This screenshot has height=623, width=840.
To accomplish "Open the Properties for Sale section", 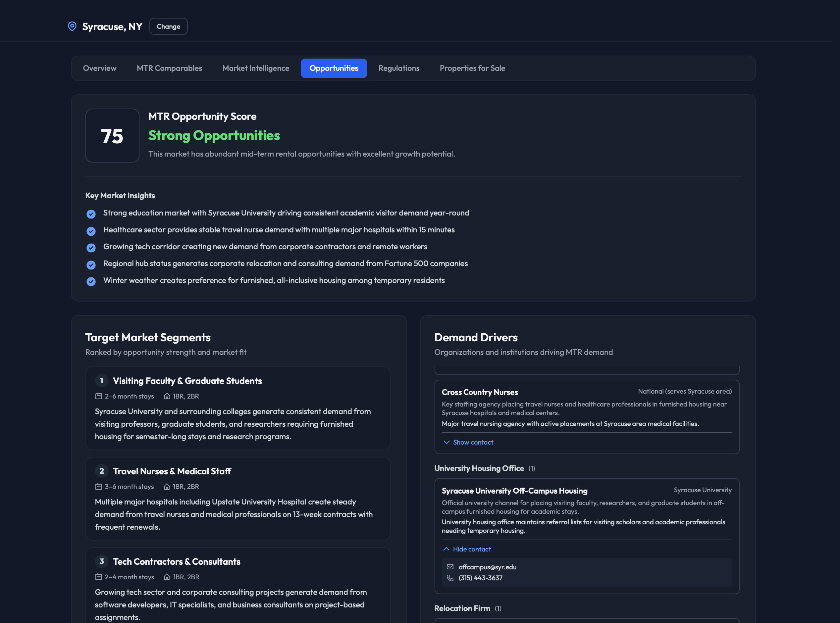I will coord(472,68).
